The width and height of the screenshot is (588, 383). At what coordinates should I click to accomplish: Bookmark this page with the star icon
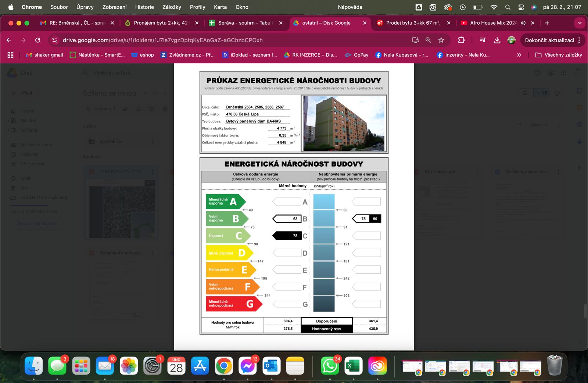pyautogui.click(x=441, y=40)
